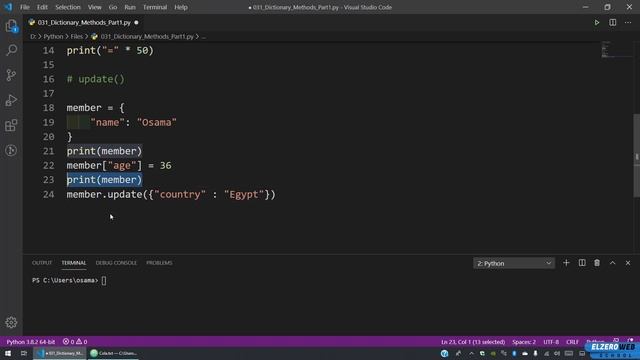Select 031_Dictionary_Methods_Part1.py editor tab

[84, 22]
